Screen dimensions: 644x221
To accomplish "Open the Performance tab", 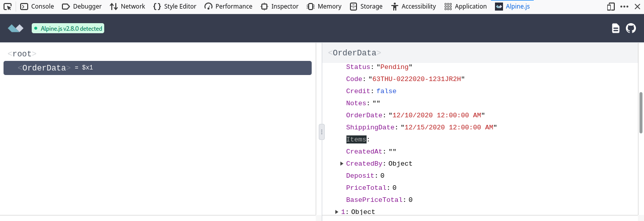I will coord(229,7).
